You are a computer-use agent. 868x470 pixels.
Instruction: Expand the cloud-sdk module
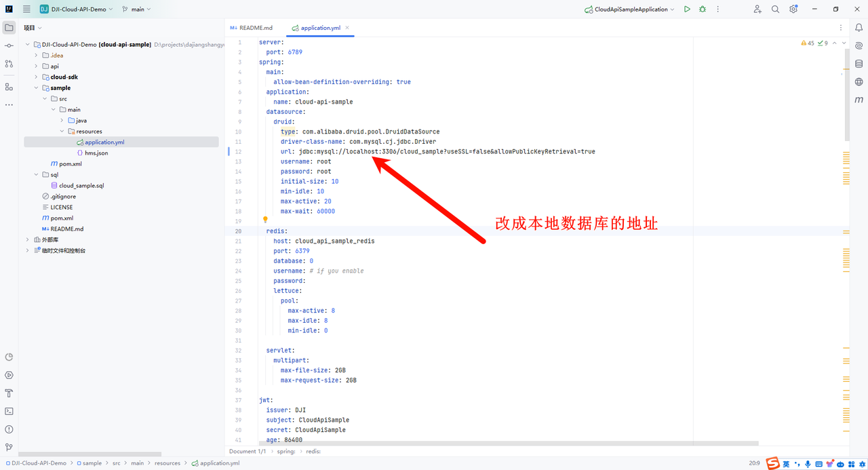coord(37,77)
